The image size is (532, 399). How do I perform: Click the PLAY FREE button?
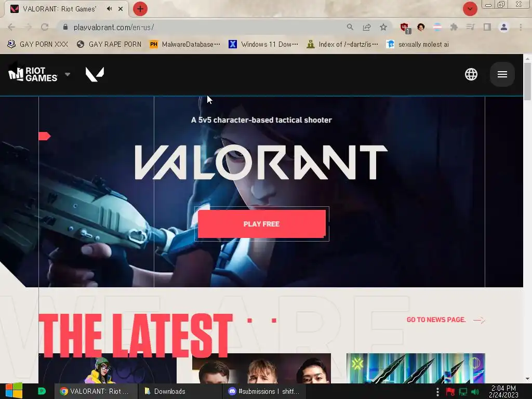(262, 224)
